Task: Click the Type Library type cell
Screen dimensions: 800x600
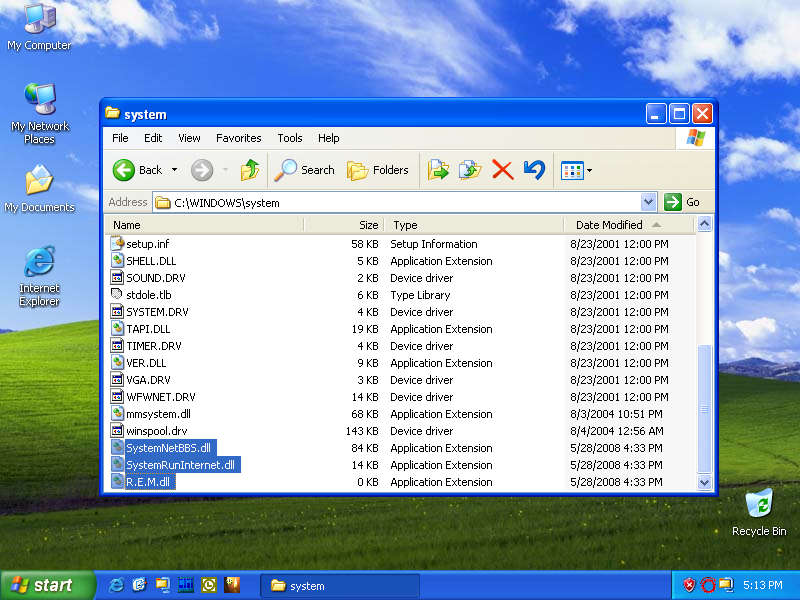Action: click(420, 295)
